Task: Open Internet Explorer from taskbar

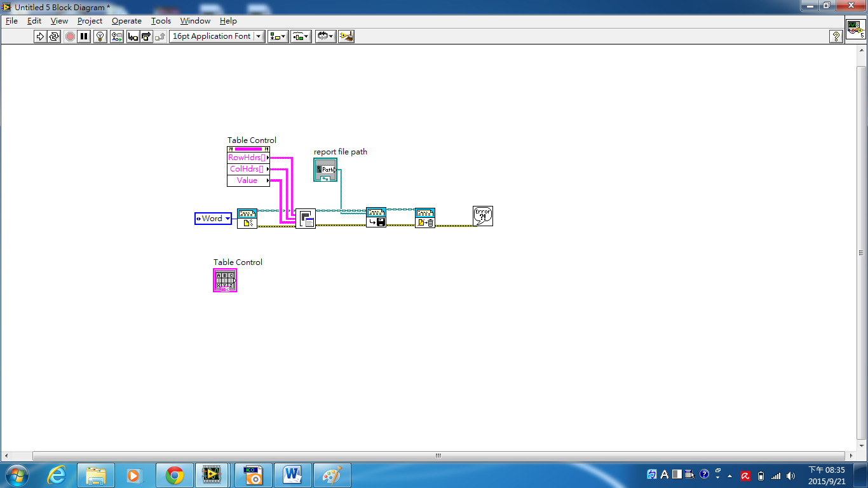Action: point(57,475)
